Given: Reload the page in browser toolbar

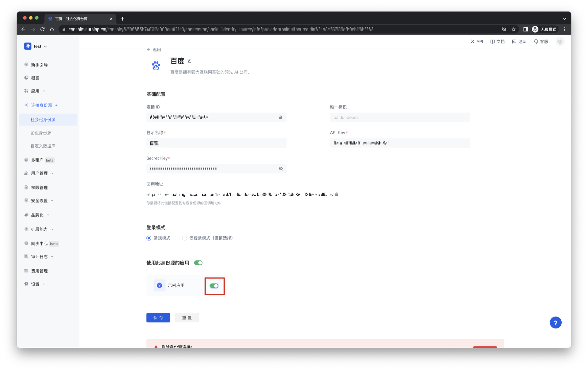Looking at the screenshot, I should (43, 29).
